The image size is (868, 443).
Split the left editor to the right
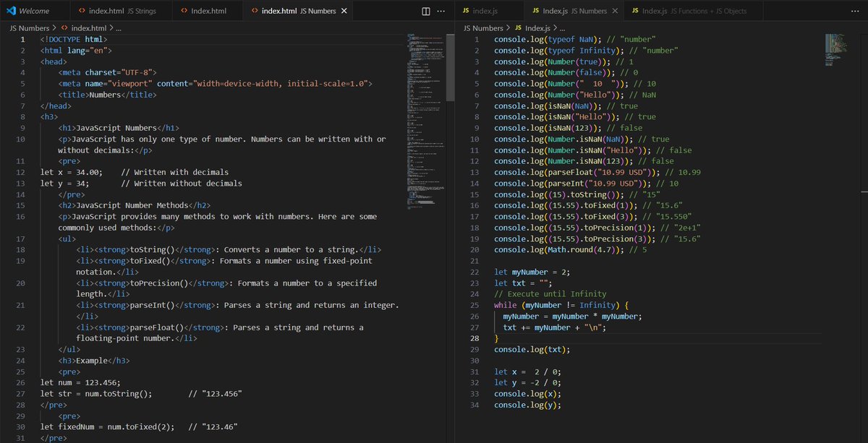425,11
